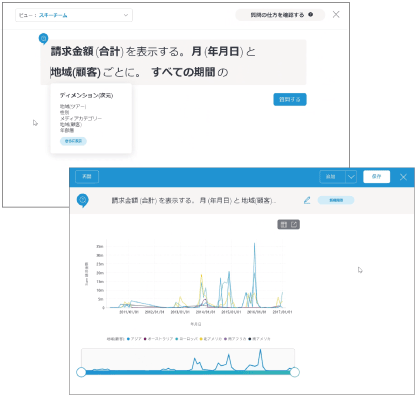Click the question input assistant bubble icon
Viewport: 416px width, 396px height.
[x=43, y=39]
